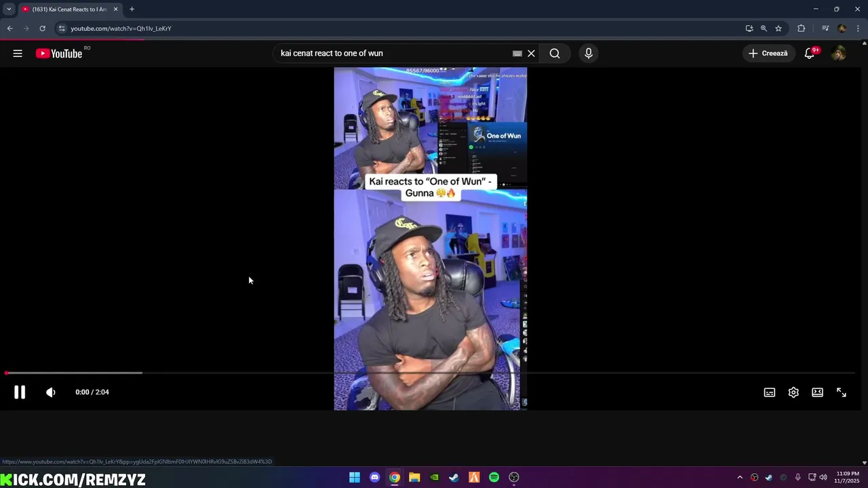Open the Creează create menu
Image resolution: width=868 pixels, height=488 pixels.
click(x=769, y=54)
